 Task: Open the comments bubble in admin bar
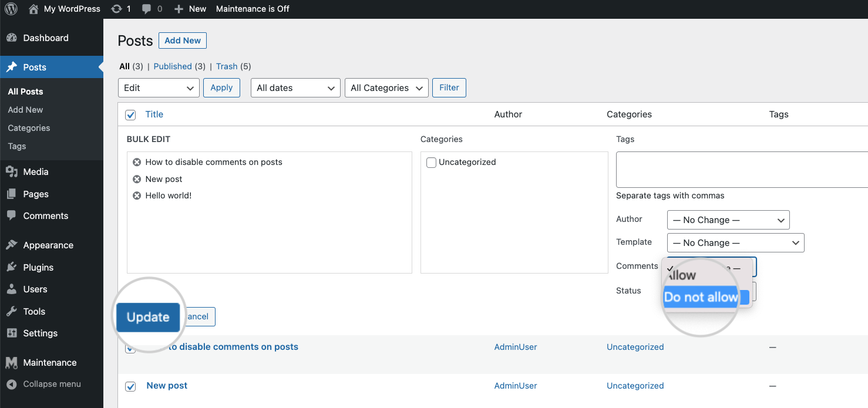(146, 9)
